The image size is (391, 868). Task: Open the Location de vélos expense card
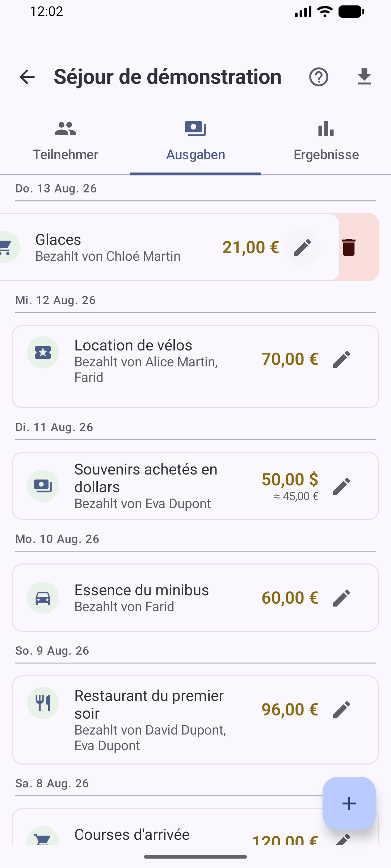coord(195,366)
